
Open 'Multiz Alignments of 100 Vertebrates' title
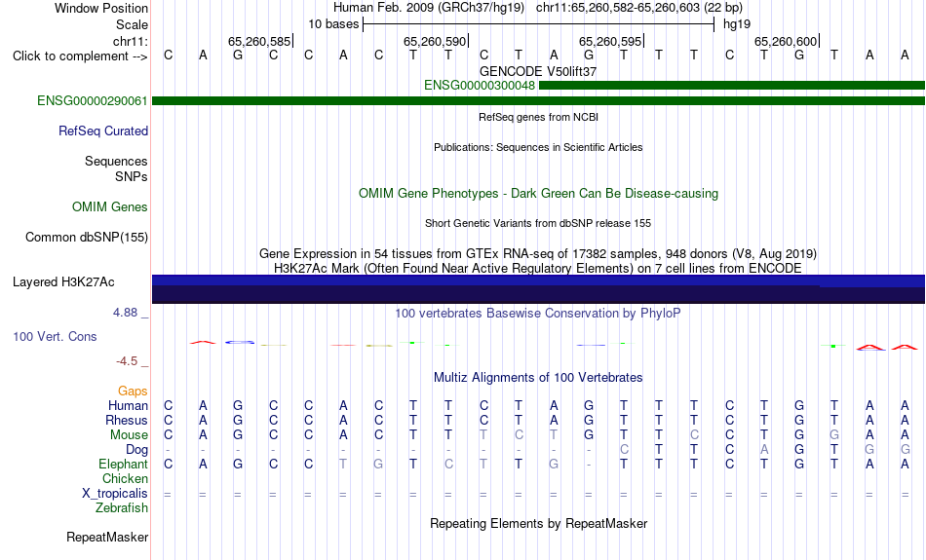[x=538, y=378]
